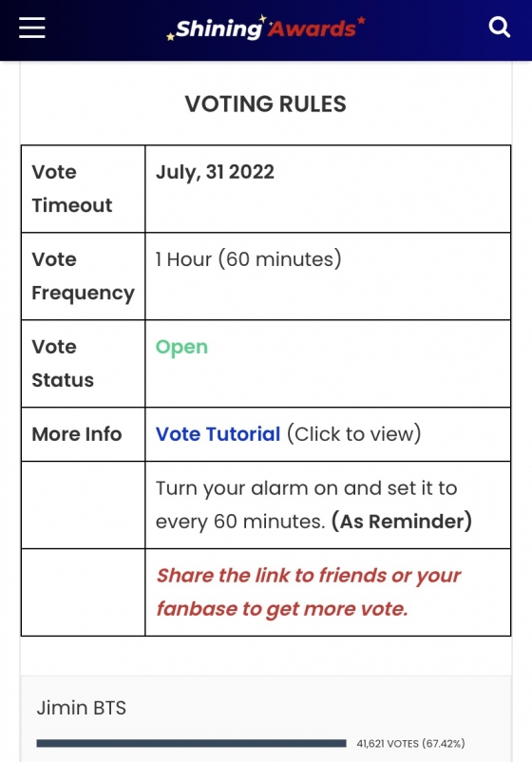The width and height of the screenshot is (532, 762).
Task: Open the search magnifier icon
Action: pyautogui.click(x=499, y=28)
